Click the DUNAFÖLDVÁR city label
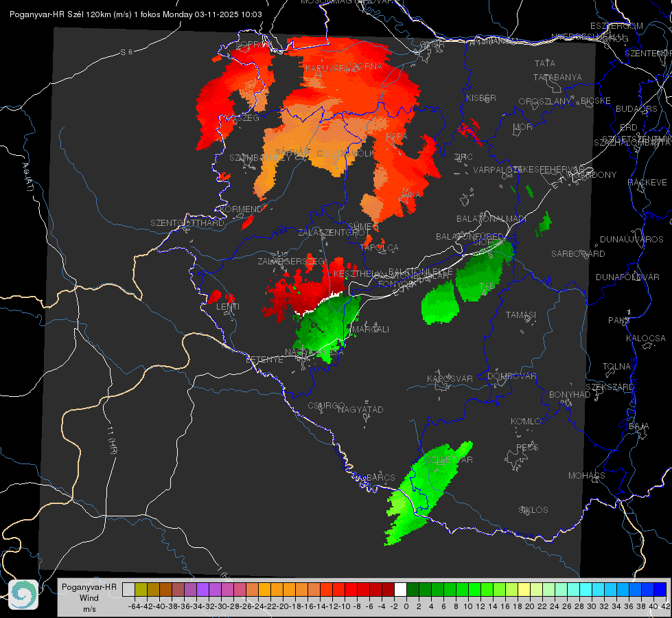Image resolution: width=672 pixels, height=618 pixels. 627,277
